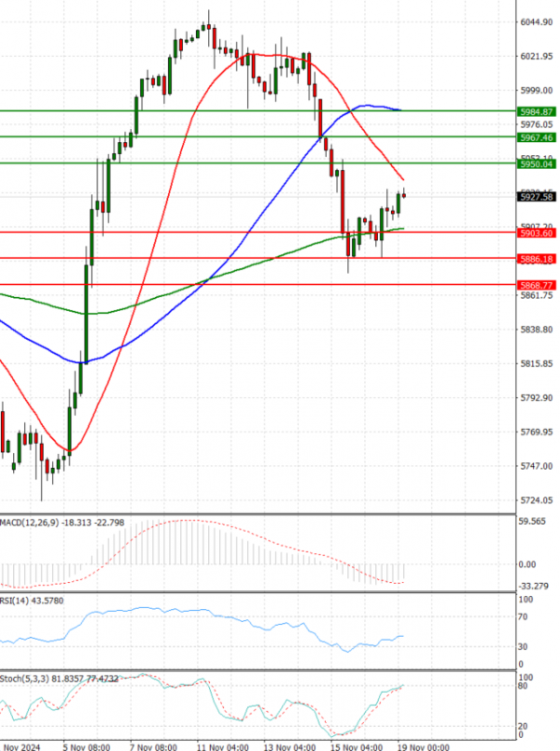
Task: Click the -33.279 MACD scale value
Action: click(533, 586)
